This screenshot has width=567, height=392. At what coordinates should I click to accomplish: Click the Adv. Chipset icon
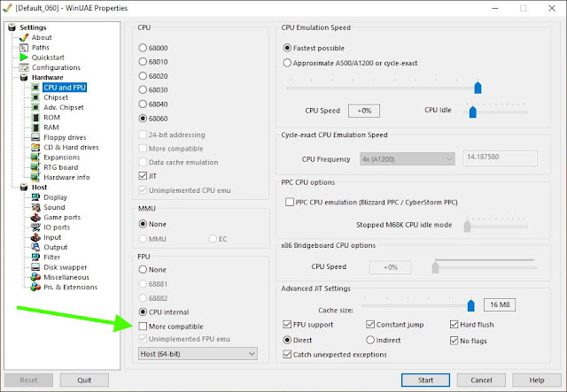[x=35, y=107]
